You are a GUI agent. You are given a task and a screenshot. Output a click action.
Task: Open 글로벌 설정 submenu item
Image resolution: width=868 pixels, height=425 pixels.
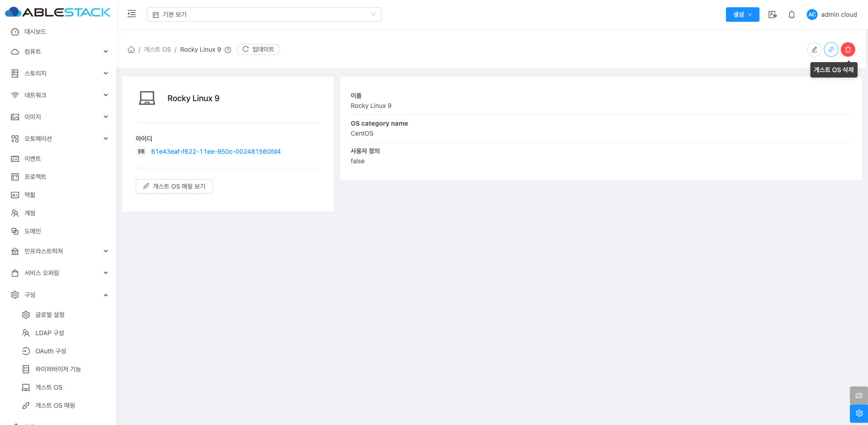pyautogui.click(x=58, y=315)
